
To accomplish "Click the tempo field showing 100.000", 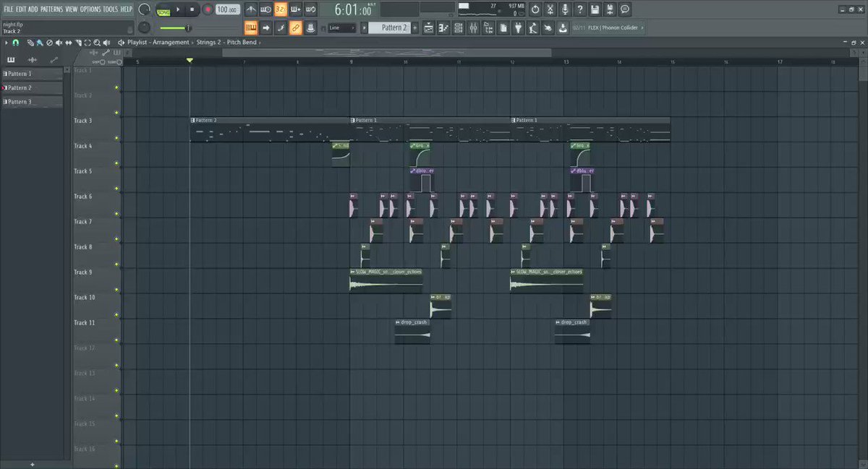I will click(227, 9).
